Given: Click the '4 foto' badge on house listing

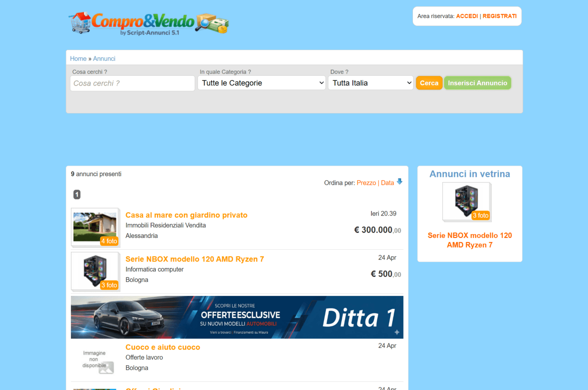Looking at the screenshot, I should 109,241.
